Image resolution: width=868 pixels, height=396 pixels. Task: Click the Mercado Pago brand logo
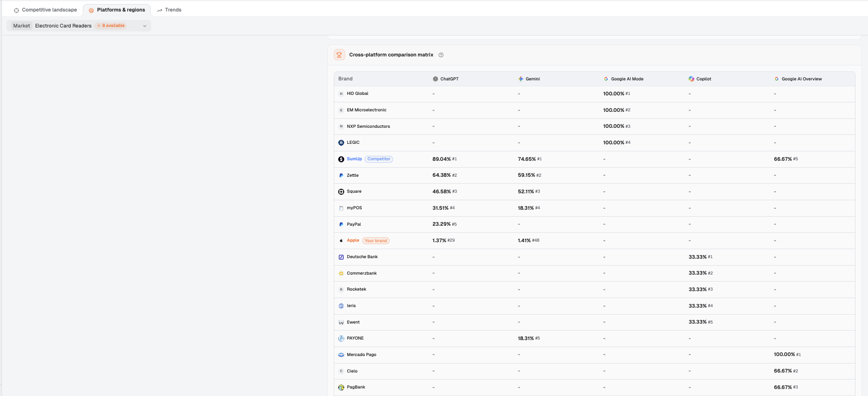pos(341,355)
